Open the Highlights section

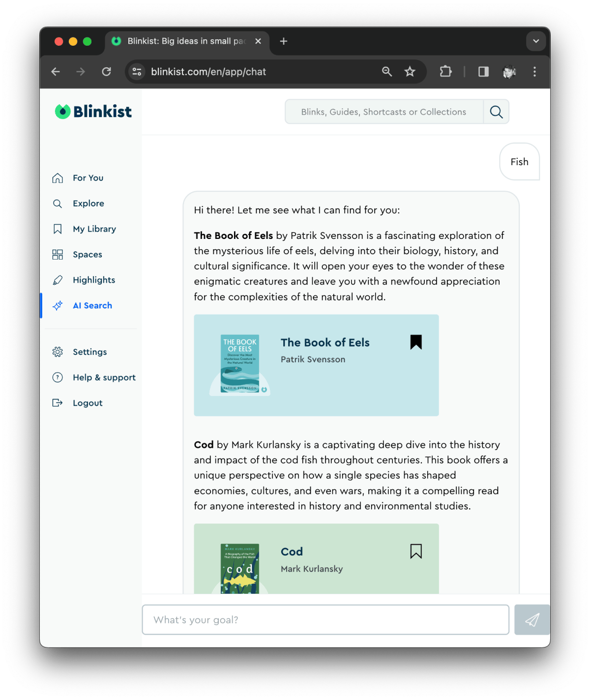coord(94,280)
